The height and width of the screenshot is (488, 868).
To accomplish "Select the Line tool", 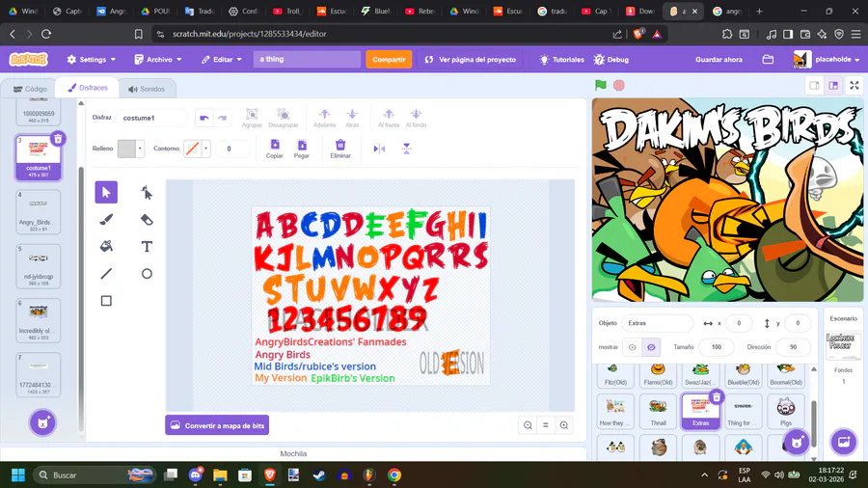I will 106,273.
